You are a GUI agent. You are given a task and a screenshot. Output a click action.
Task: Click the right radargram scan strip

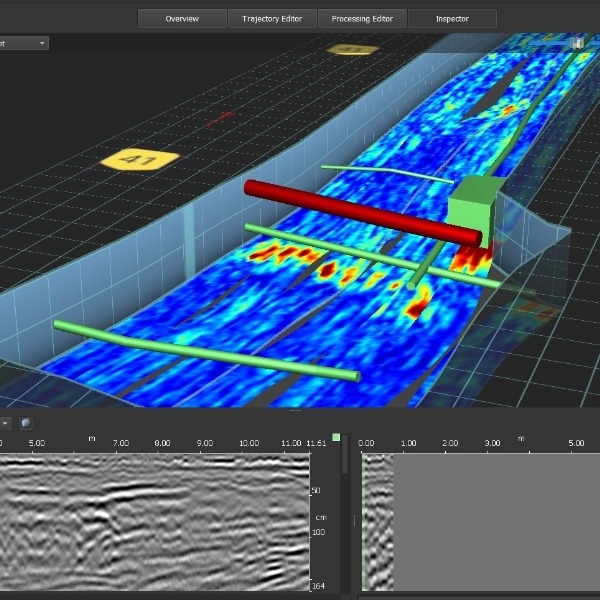point(377,520)
